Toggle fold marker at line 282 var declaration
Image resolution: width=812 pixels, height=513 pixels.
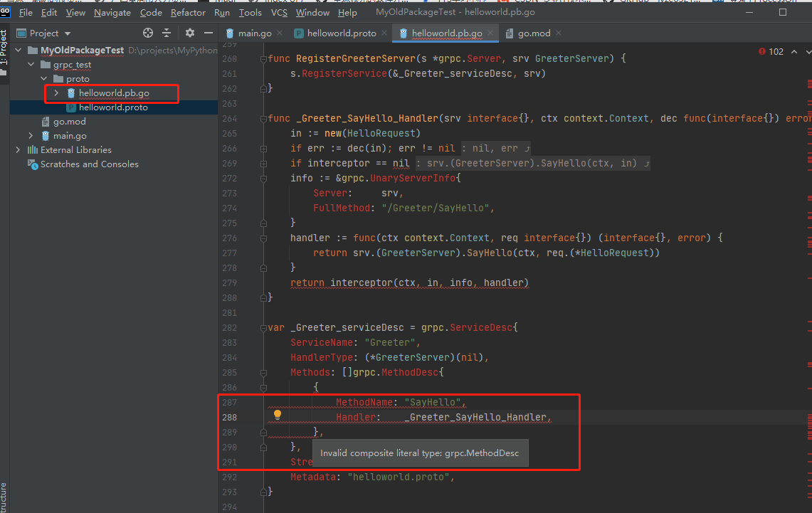264,328
